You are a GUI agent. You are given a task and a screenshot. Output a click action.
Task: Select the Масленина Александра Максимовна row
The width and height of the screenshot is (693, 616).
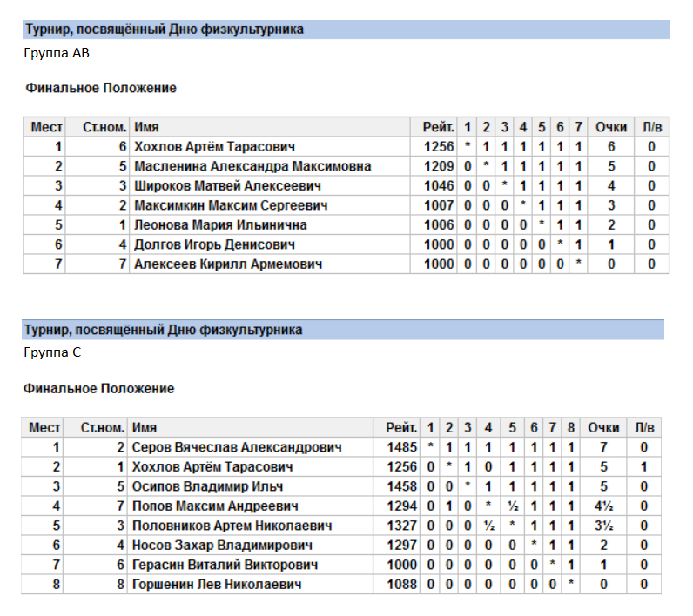346,166
